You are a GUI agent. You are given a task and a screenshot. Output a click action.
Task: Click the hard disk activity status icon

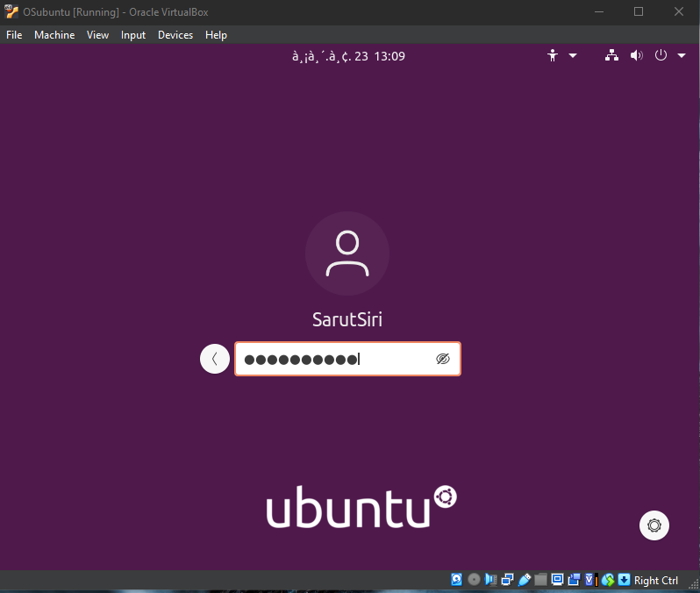(456, 580)
